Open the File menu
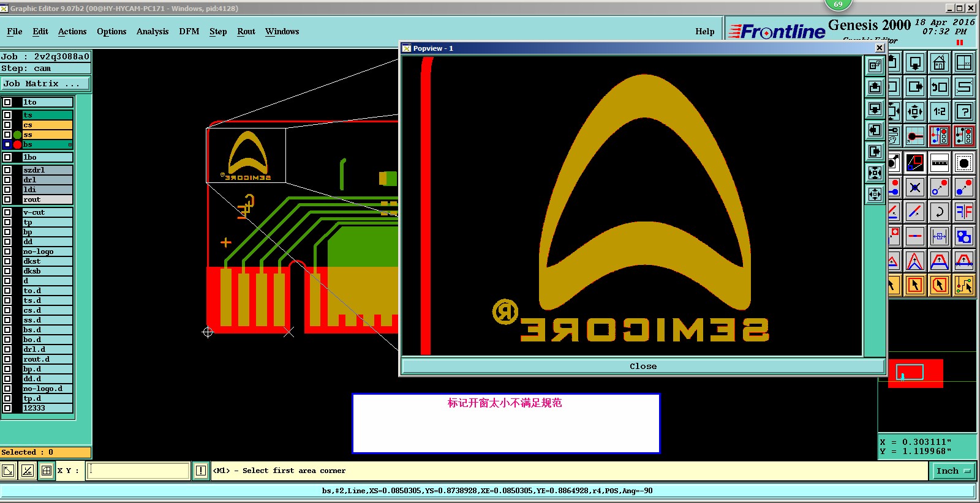The height and width of the screenshot is (503, 980). tap(15, 31)
